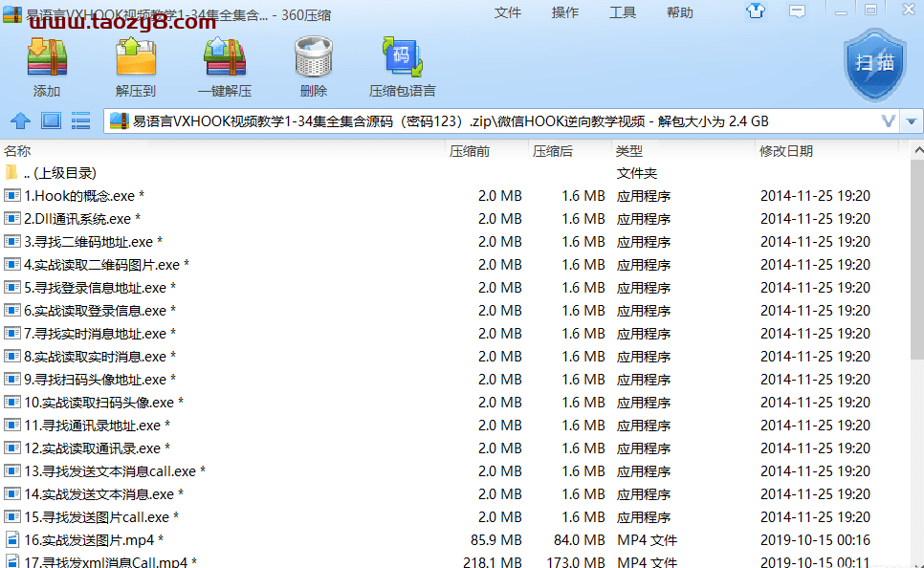Expand the address bar path dropdown

click(x=889, y=121)
